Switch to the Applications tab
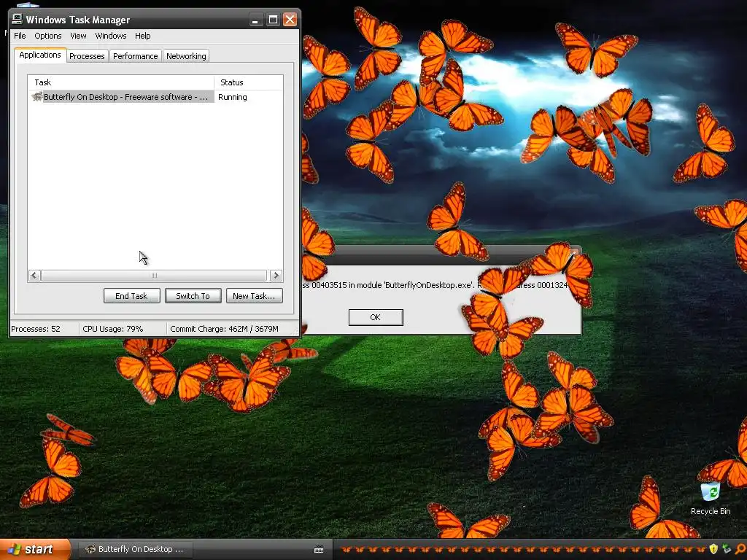The height and width of the screenshot is (560, 747). point(40,55)
